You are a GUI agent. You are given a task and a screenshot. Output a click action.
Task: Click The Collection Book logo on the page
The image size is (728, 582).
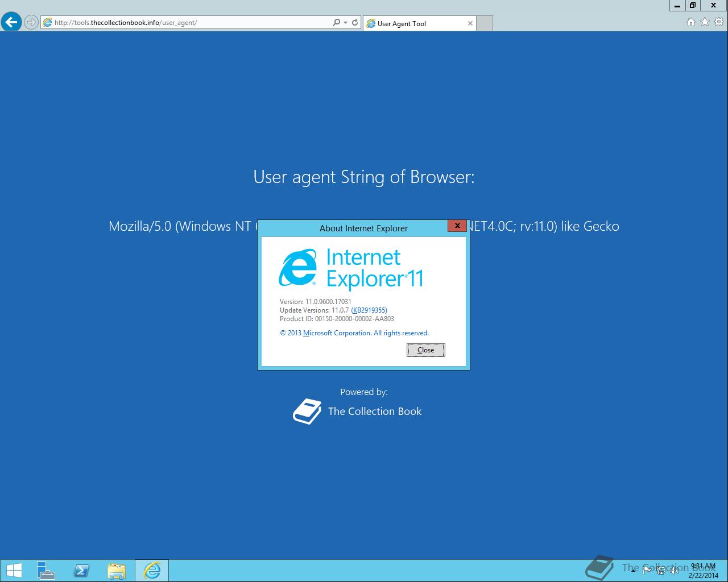(357, 411)
